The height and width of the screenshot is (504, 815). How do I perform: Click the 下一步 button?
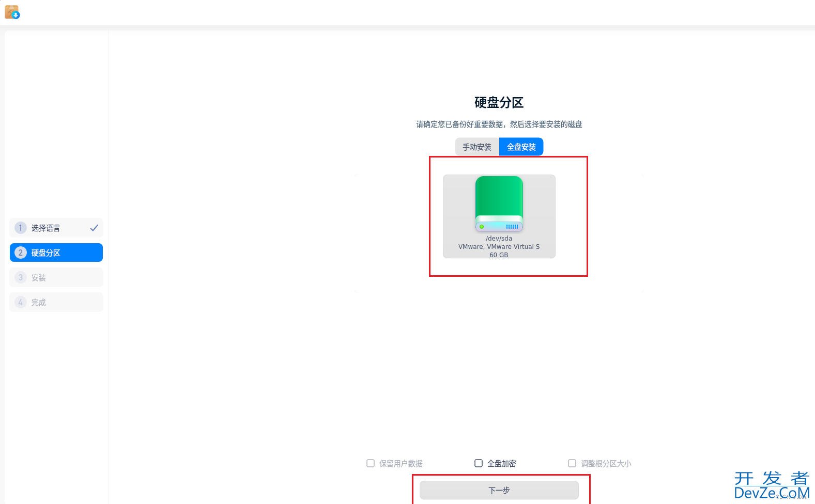pos(499,490)
